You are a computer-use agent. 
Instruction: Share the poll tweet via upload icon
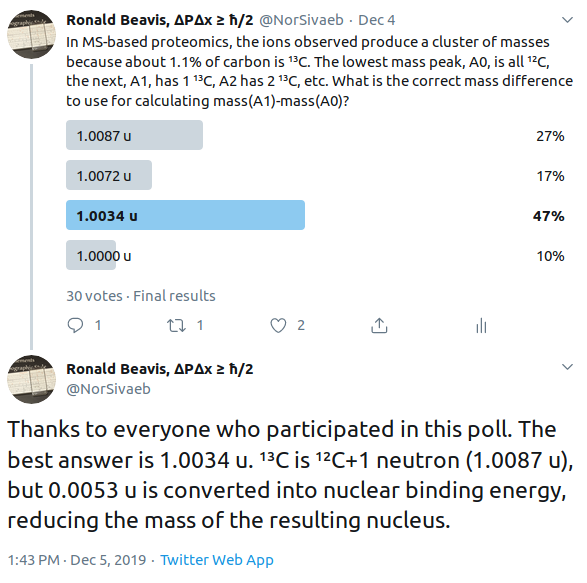click(x=379, y=325)
